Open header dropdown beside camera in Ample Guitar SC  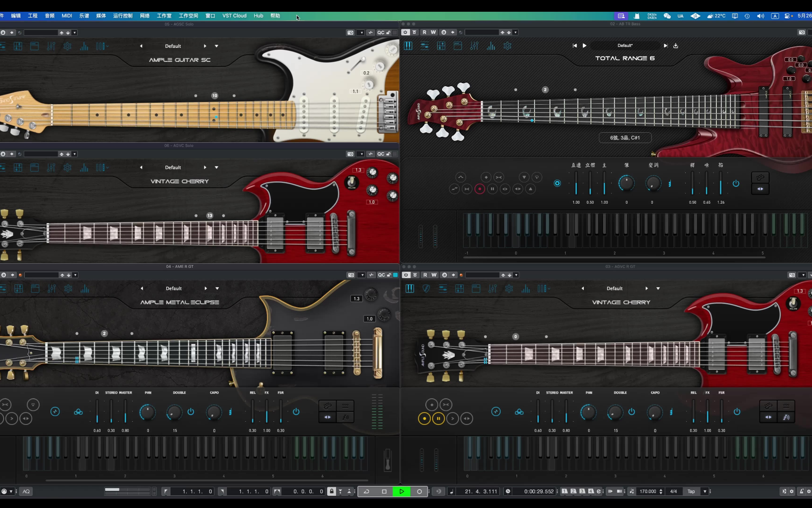(361, 33)
